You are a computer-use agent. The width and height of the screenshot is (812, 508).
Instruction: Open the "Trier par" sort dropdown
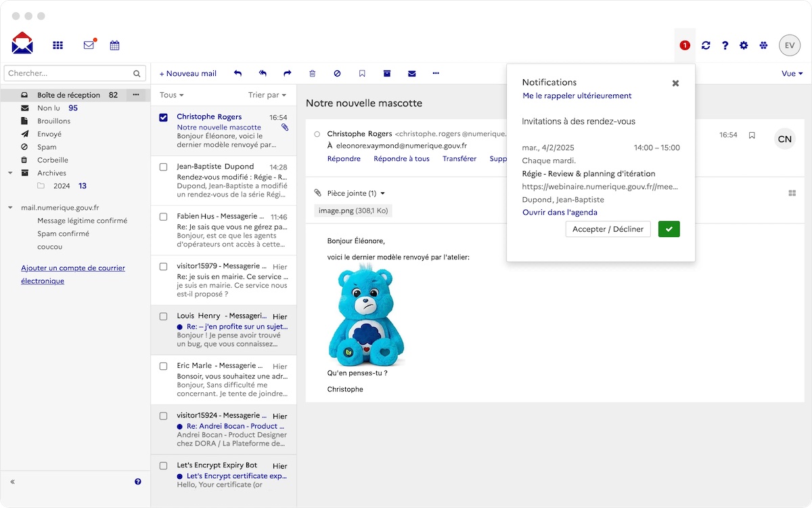(267, 95)
